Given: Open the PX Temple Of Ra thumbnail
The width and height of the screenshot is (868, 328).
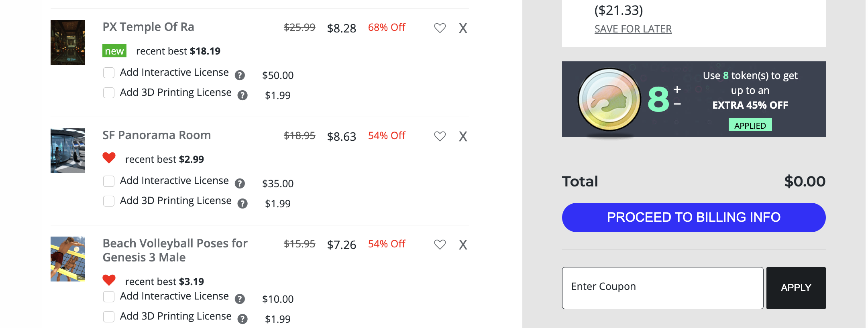Looking at the screenshot, I should 68,43.
